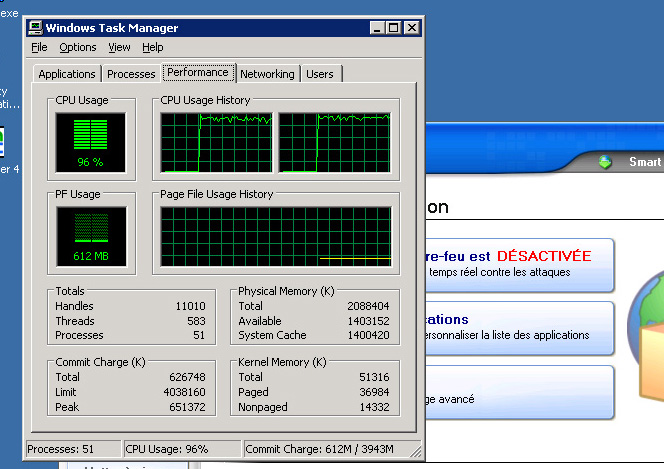Open the Help menu
Image resolution: width=664 pixels, height=469 pixels.
[152, 47]
